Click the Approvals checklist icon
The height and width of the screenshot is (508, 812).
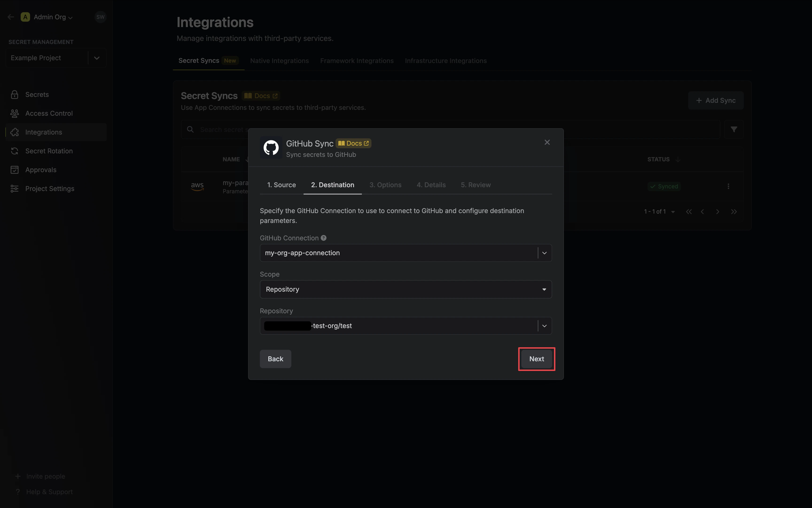[x=14, y=170]
